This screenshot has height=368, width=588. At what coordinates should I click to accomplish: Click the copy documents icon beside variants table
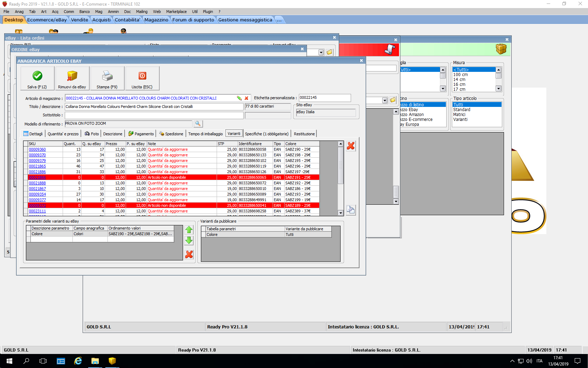pyautogui.click(x=351, y=210)
